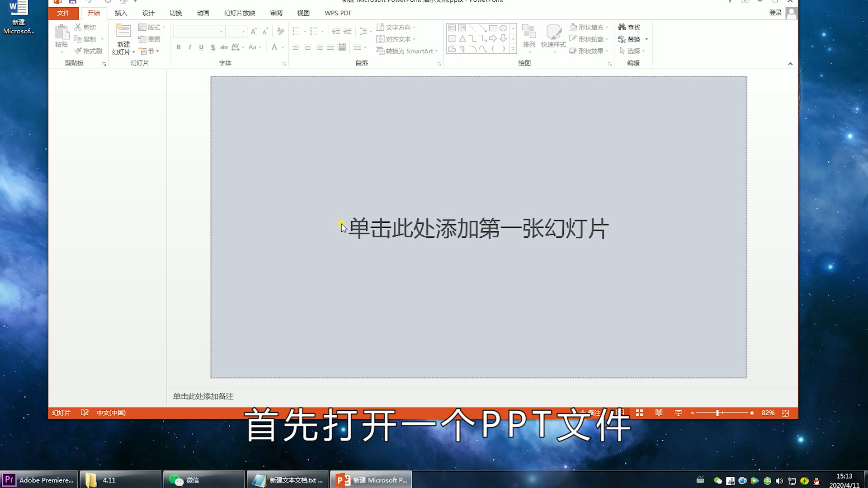Open the Insert (插入) tab

(x=121, y=13)
